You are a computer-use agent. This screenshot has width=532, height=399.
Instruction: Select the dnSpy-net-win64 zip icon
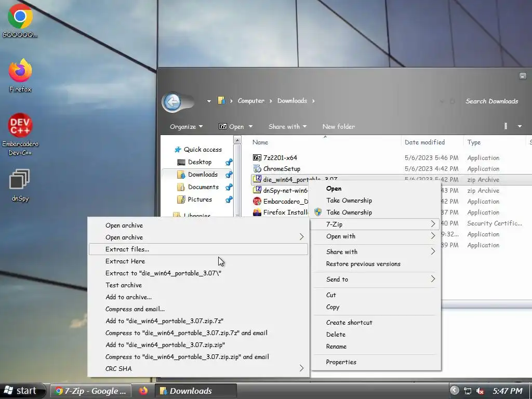click(257, 190)
